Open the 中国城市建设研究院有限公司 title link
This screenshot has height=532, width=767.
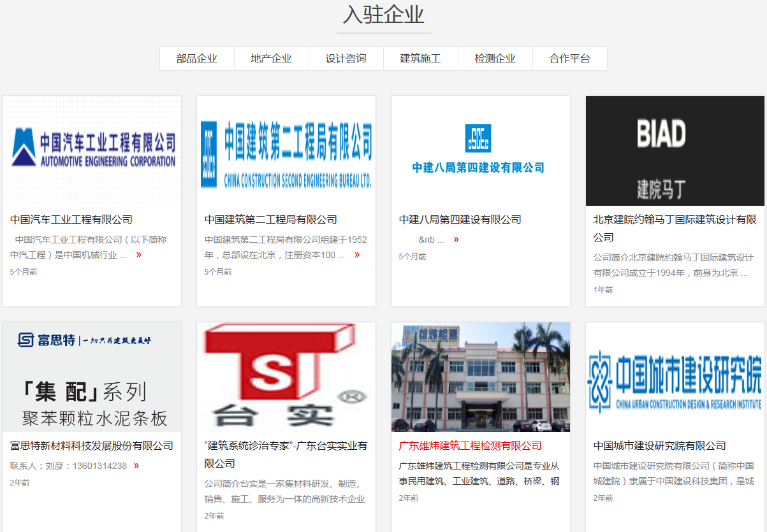(660, 446)
